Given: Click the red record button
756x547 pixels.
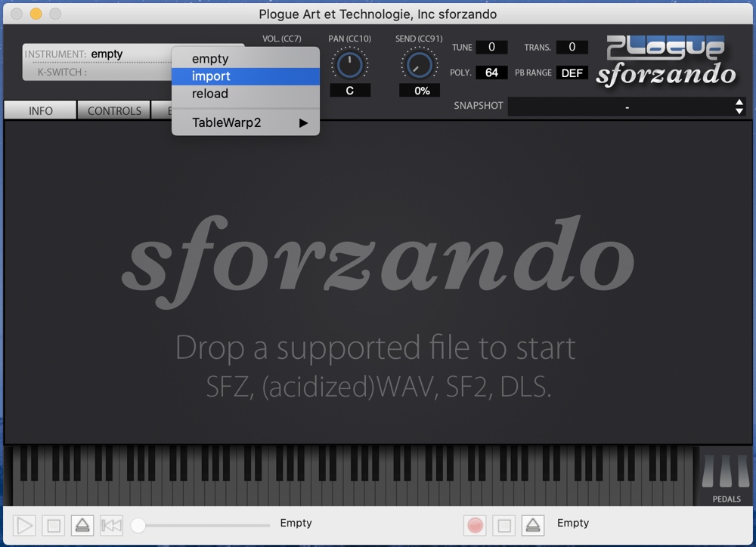Looking at the screenshot, I should (x=475, y=525).
